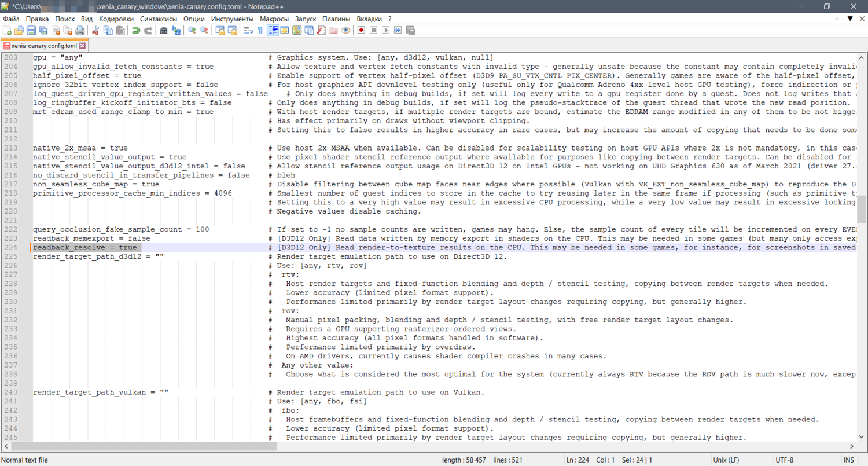Open the Кодировки menu

[116, 19]
